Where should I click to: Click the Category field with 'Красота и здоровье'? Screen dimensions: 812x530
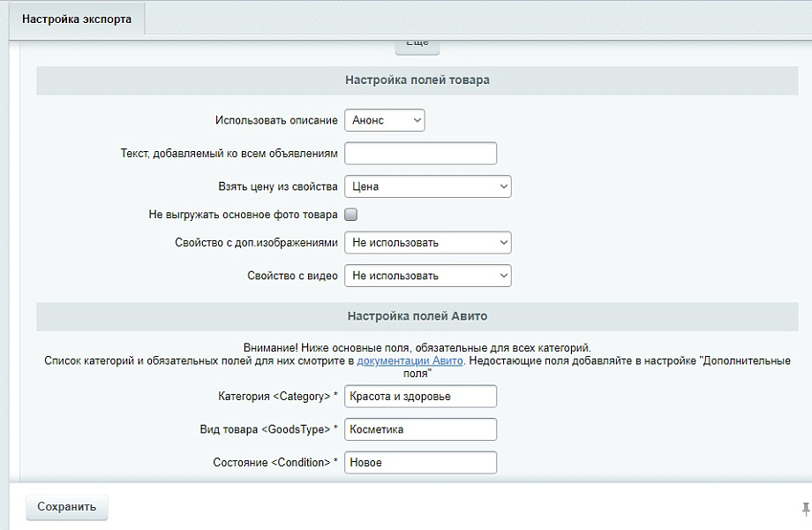click(420, 397)
